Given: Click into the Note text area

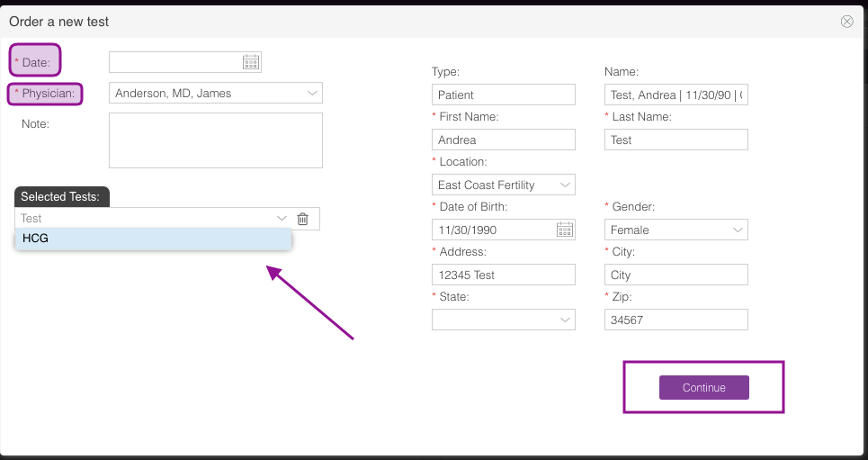Looking at the screenshot, I should 215,140.
